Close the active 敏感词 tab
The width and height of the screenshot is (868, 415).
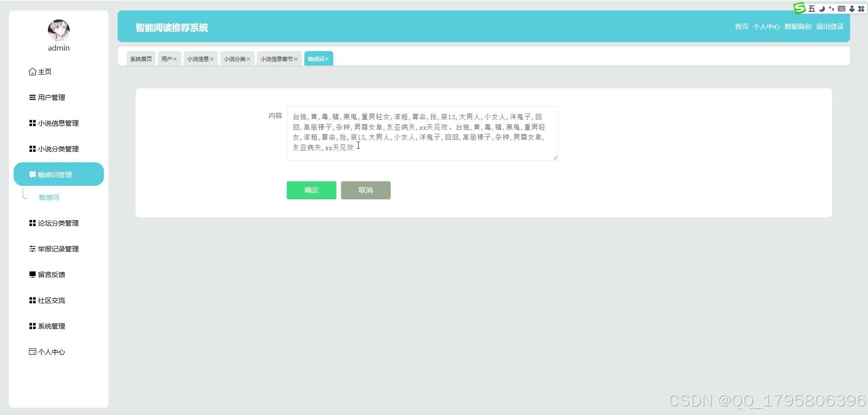(x=327, y=59)
